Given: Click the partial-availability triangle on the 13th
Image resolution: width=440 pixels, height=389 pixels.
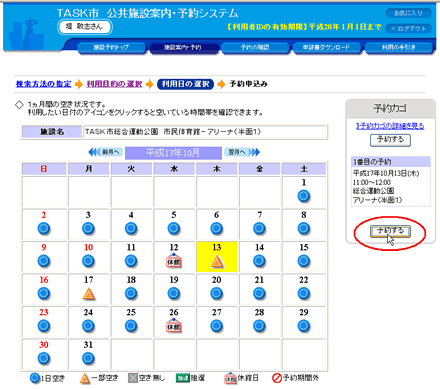Looking at the screenshot, I should [217, 262].
